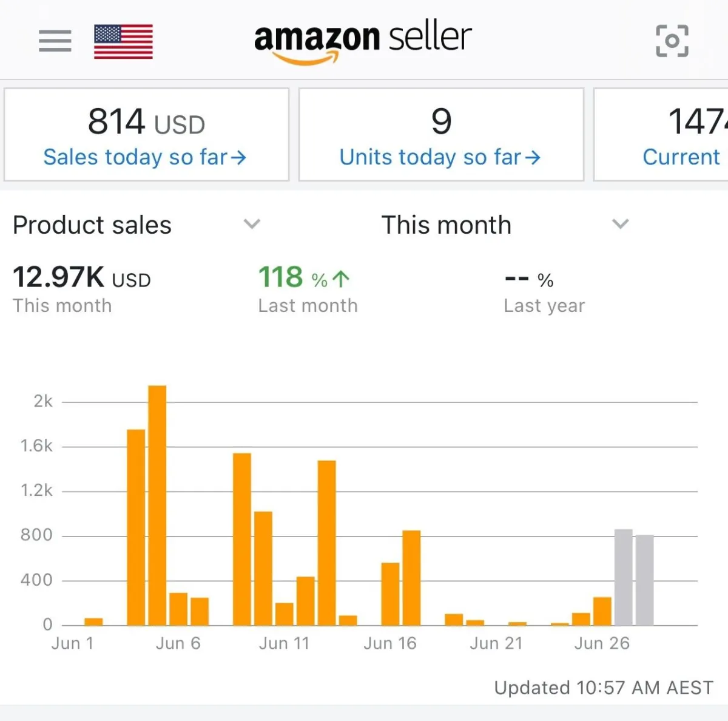728x721 pixels.
Task: Tap the Jun 26 date label on axis
Action: tap(602, 643)
